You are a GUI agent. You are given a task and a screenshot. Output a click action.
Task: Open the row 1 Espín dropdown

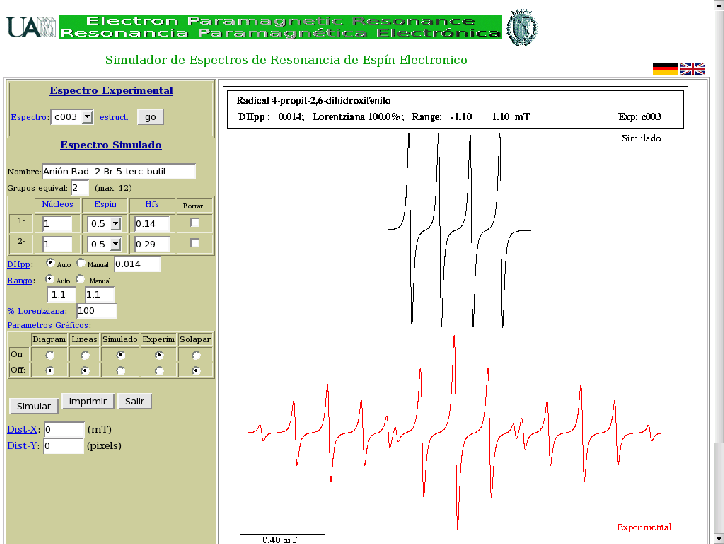[104, 224]
